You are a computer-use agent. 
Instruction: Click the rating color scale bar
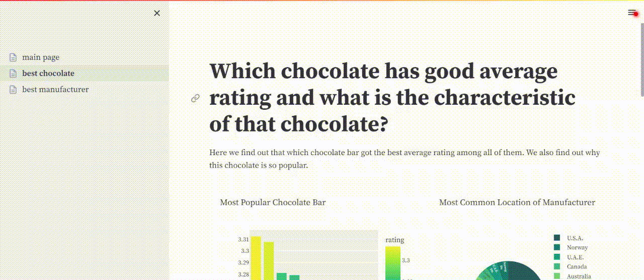[393, 263]
